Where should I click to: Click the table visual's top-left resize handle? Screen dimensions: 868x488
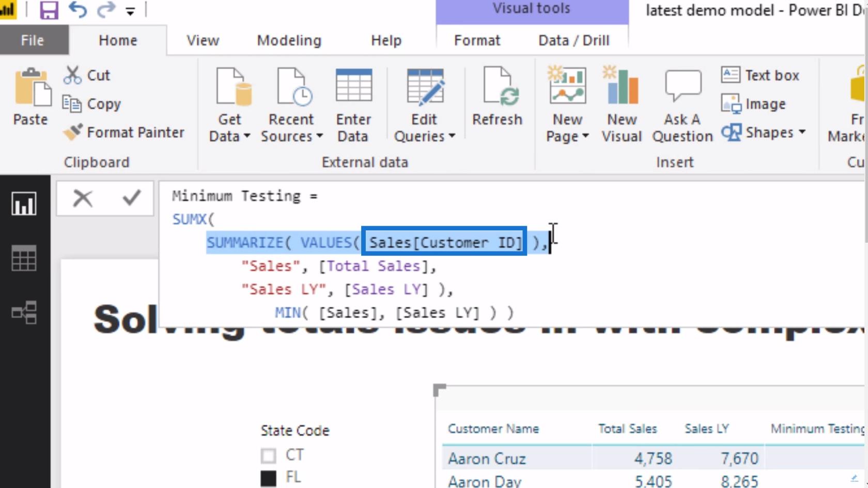[x=439, y=390]
